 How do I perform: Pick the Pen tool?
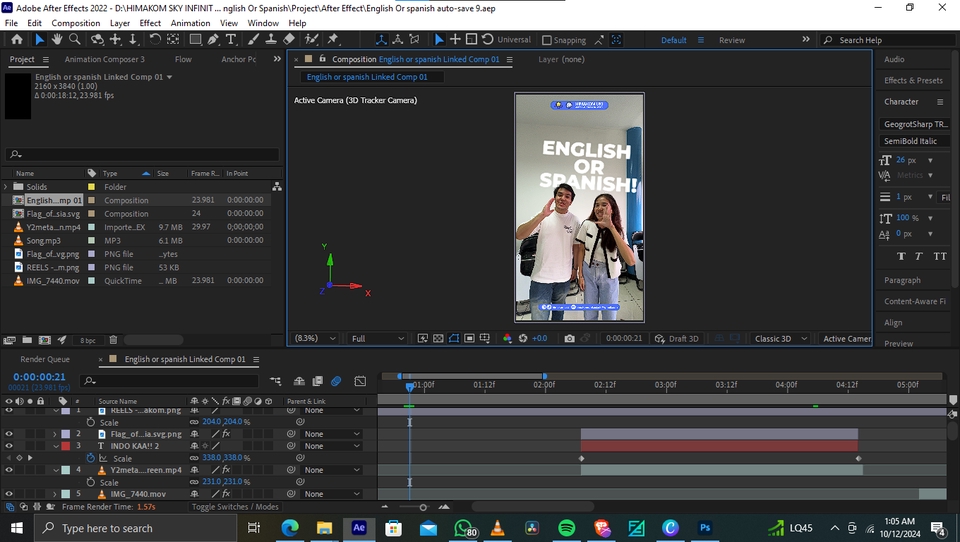pos(212,40)
